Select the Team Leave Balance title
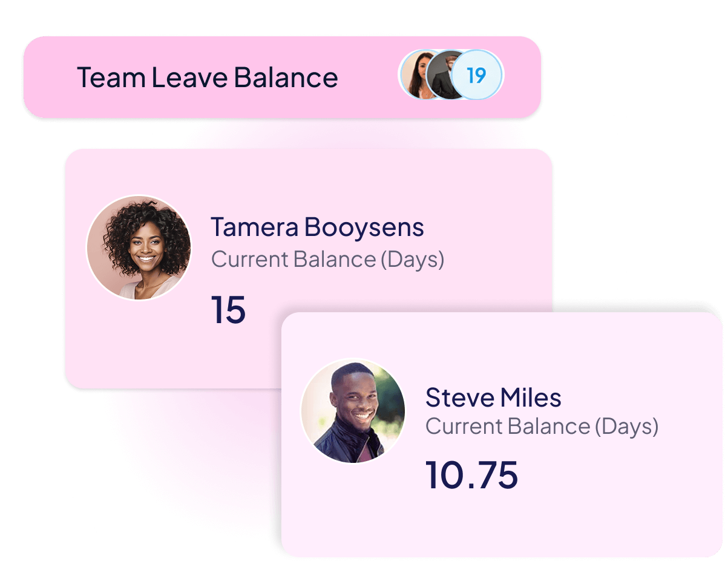 pyautogui.click(x=207, y=77)
